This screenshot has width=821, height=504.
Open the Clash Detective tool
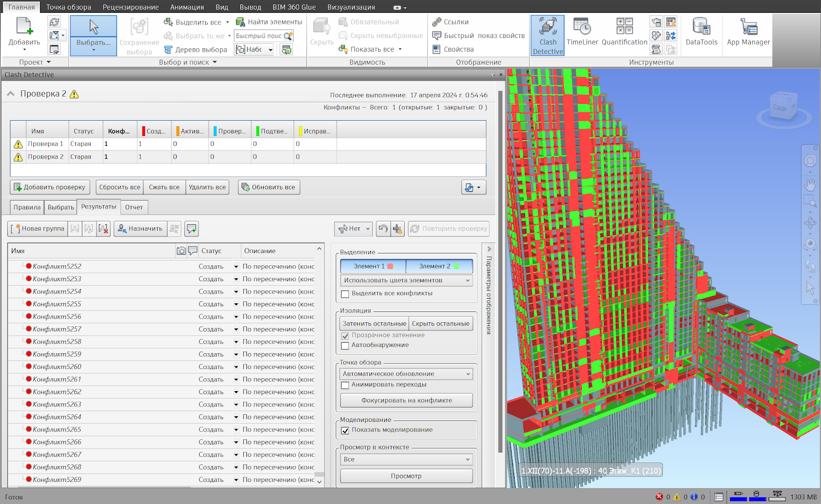click(548, 35)
